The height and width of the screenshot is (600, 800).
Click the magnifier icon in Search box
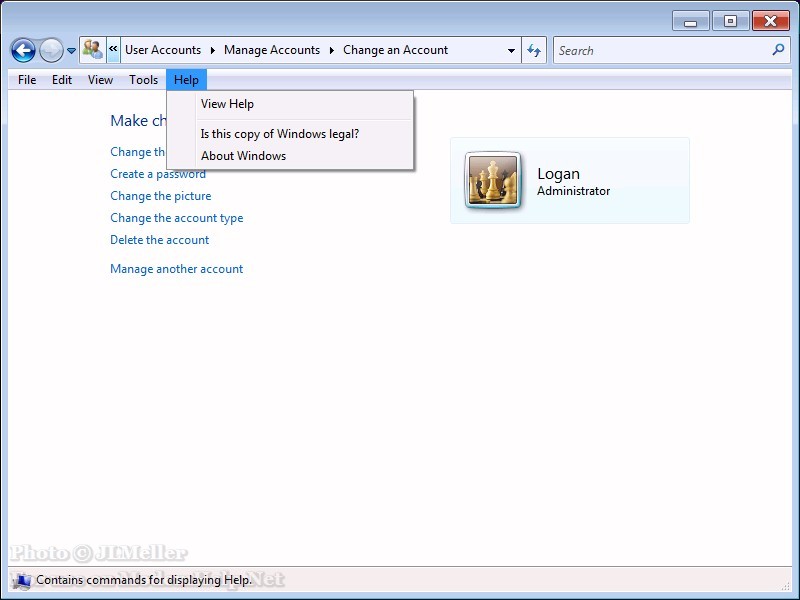pos(778,50)
